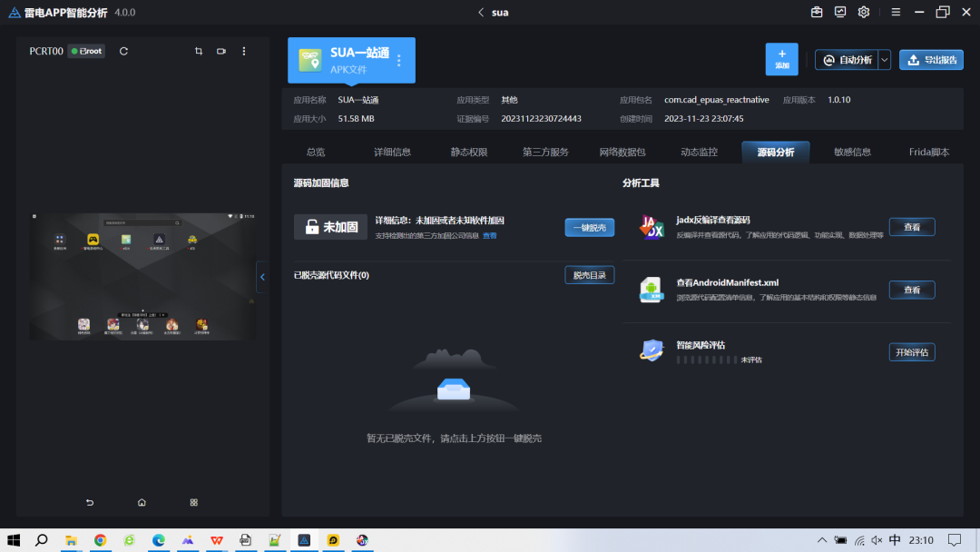This screenshot has width=980, height=552.
Task: Open Google Chrome from taskbar
Action: click(100, 540)
